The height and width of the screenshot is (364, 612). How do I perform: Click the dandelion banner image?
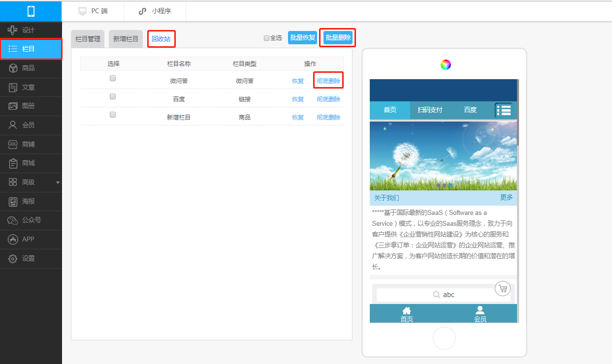coord(443,155)
